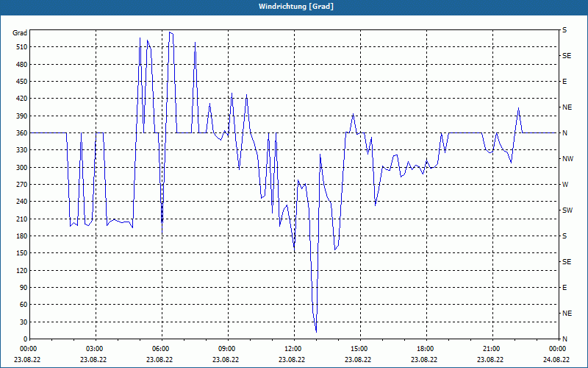Click the 06:00 time label
The height and width of the screenshot is (368, 588).
click(x=162, y=349)
